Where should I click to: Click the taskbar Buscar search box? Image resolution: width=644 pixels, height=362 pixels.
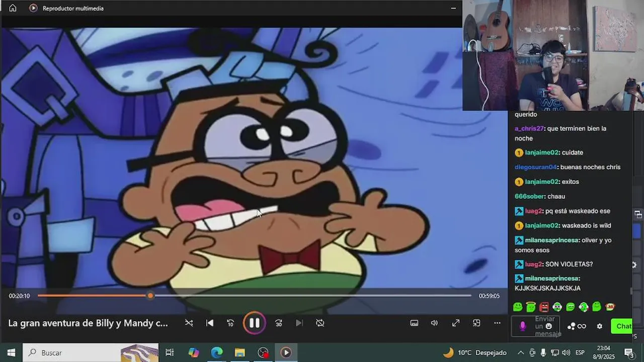coord(91,352)
